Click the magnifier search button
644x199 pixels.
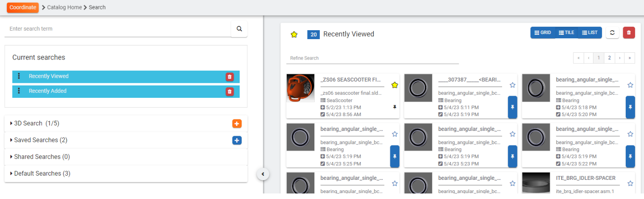(239, 29)
